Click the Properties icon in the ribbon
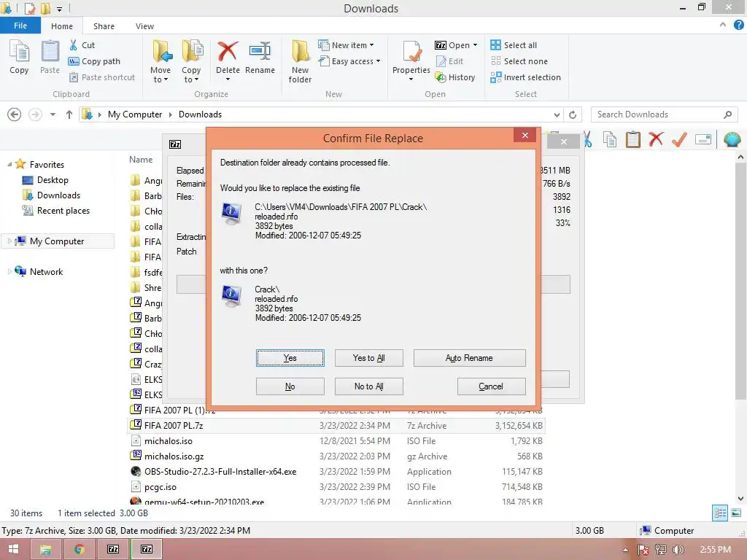The image size is (747, 560). coord(411,52)
